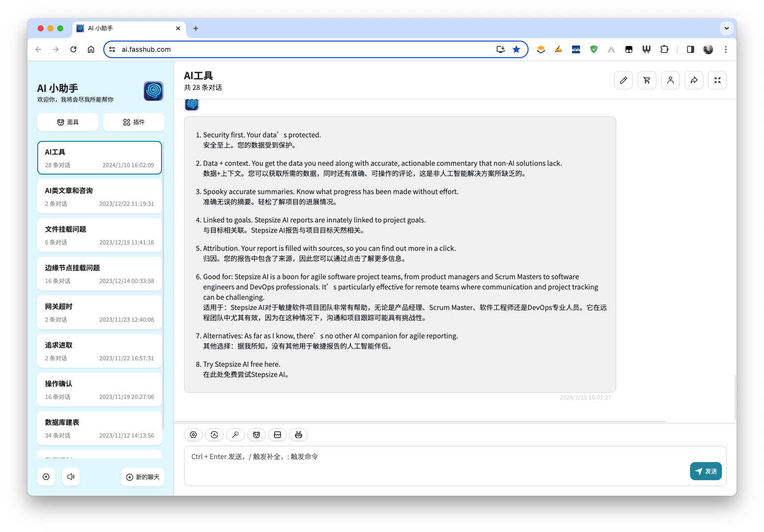Open the 追求进取 conversation
Screen dimensions: 764x532
[x=99, y=351]
